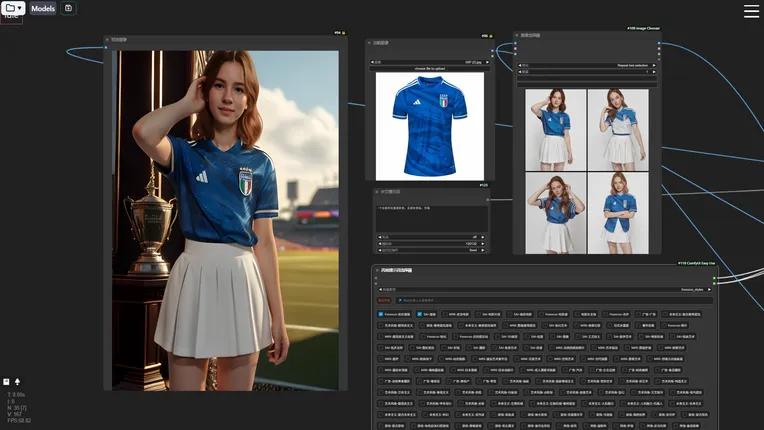Click the right arrow on fooocus_styles selector

[x=710, y=289]
